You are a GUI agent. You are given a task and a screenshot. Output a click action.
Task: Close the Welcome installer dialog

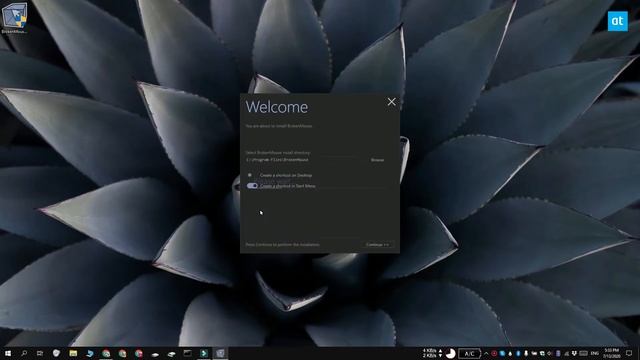click(391, 102)
